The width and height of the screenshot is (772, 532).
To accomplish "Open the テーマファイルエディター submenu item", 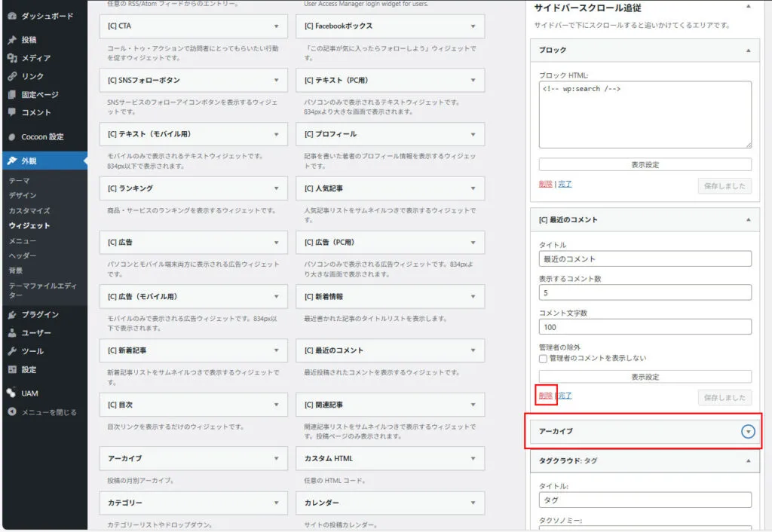I will coord(41,291).
